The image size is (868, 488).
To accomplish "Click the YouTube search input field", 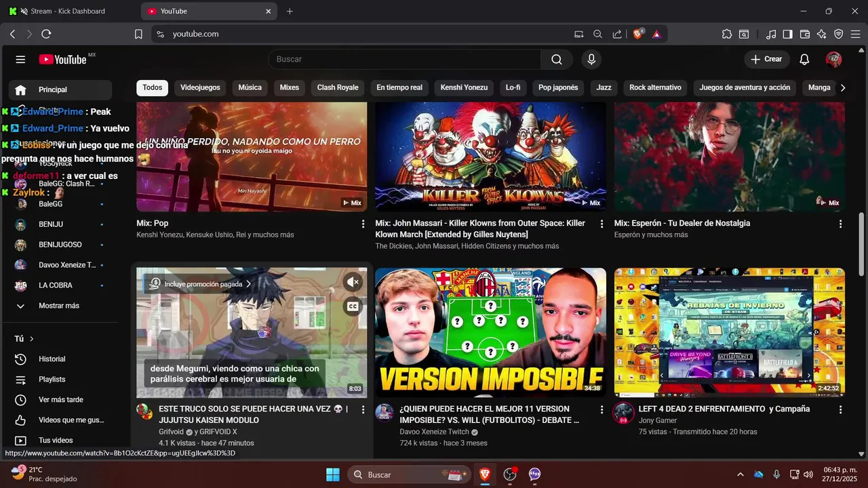I will coord(404,60).
